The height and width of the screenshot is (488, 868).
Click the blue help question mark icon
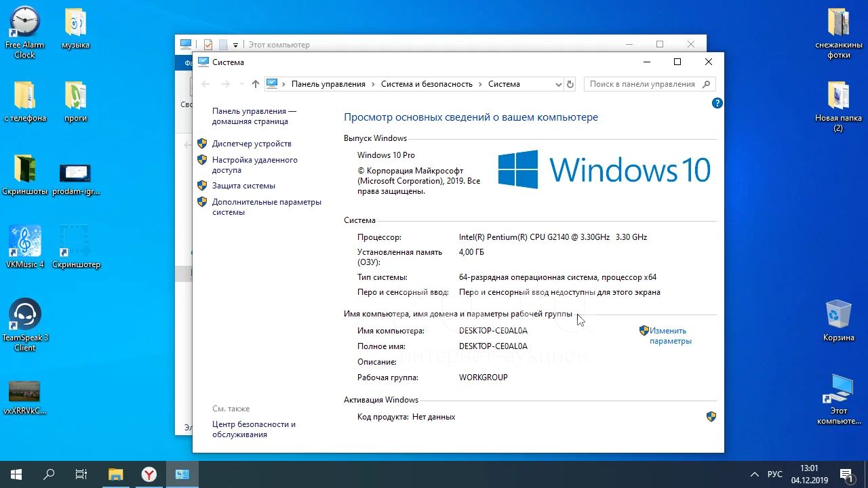[717, 103]
